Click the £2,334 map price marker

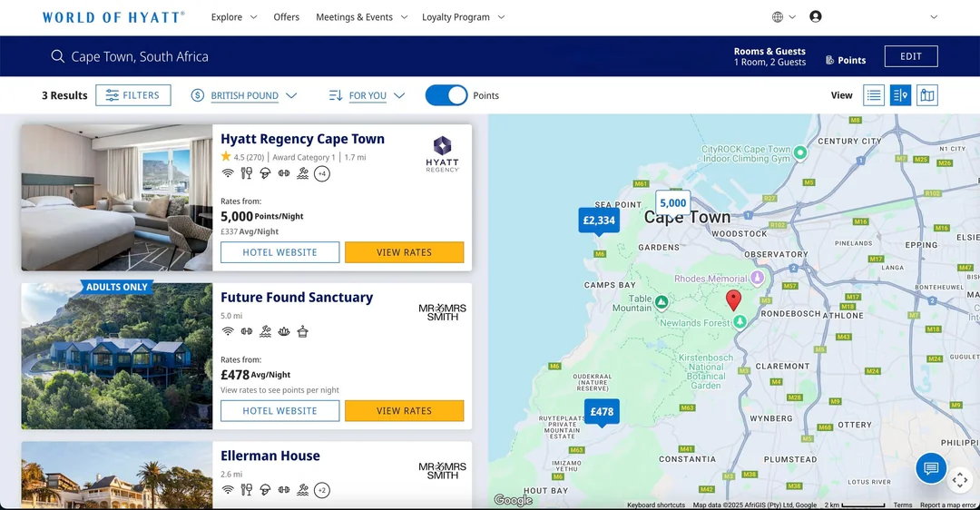point(599,221)
